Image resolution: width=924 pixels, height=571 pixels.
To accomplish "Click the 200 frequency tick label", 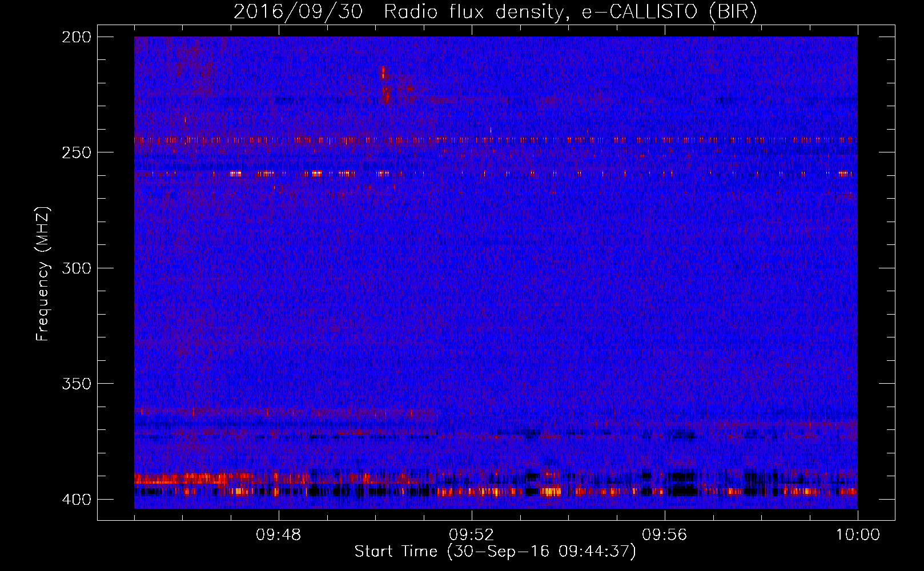I will [77, 37].
